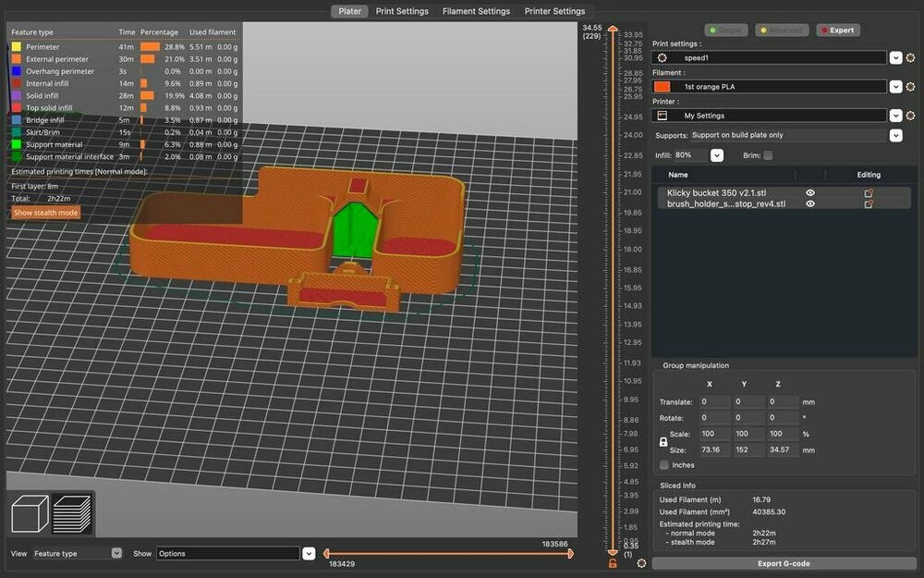Hide Klicky bucket 350 v2.1.stl object
Image resolution: width=924 pixels, height=578 pixels.
[810, 193]
